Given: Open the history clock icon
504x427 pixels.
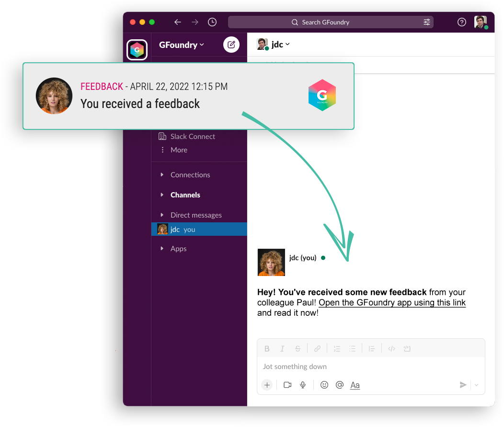Looking at the screenshot, I should (212, 22).
